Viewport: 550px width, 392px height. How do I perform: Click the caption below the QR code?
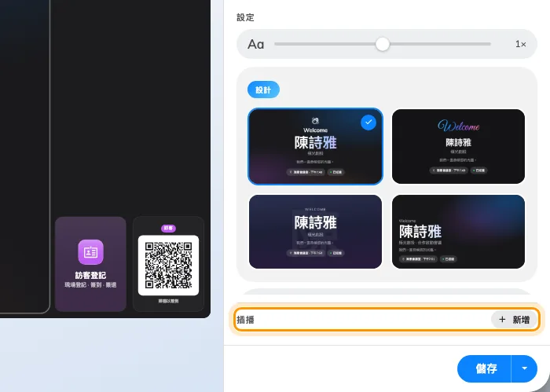coord(168,301)
